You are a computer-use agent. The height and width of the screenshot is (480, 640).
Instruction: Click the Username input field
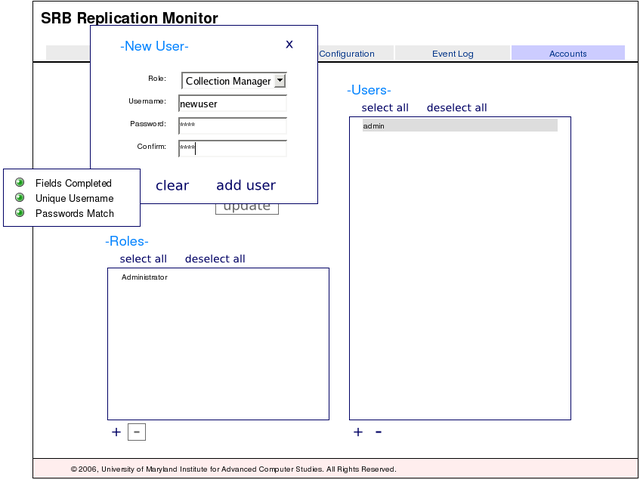[232, 103]
